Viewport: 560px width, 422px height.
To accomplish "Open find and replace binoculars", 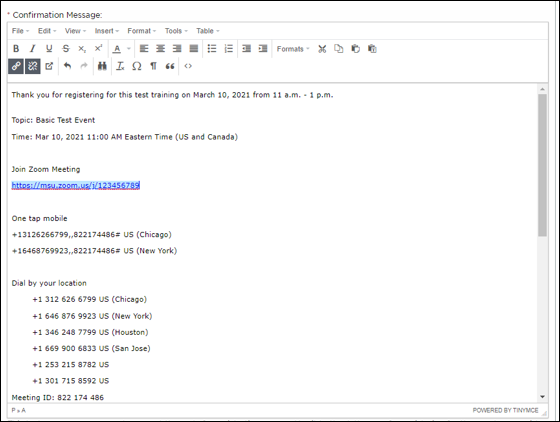I will [102, 66].
